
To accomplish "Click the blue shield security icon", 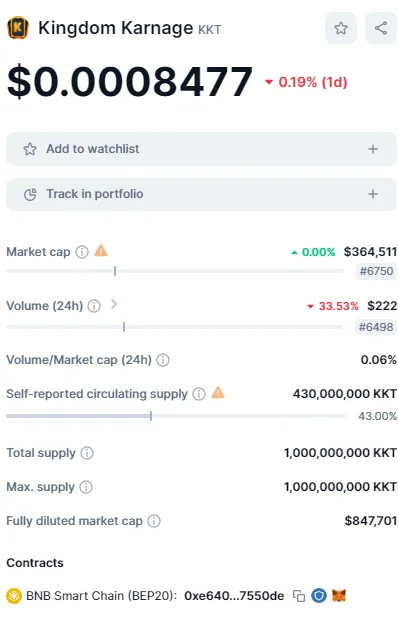I will [319, 596].
